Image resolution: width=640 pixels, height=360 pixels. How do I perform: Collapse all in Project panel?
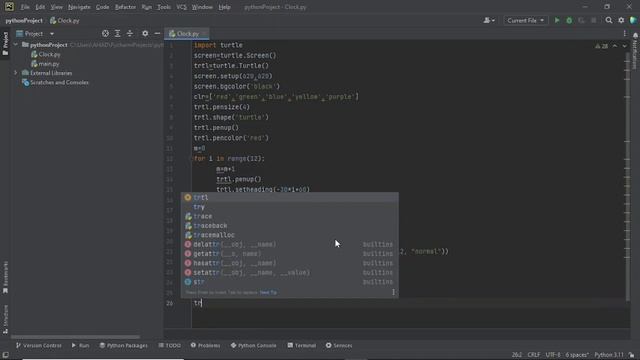(x=130, y=33)
